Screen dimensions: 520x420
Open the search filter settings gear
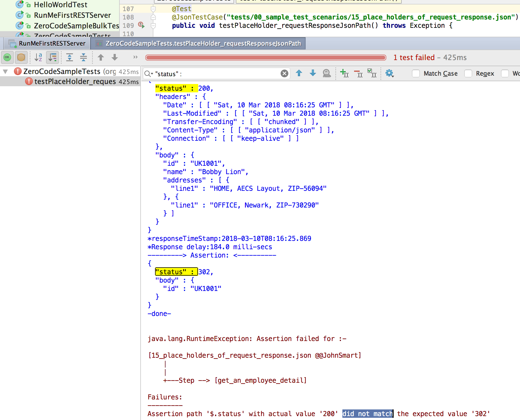click(x=389, y=73)
